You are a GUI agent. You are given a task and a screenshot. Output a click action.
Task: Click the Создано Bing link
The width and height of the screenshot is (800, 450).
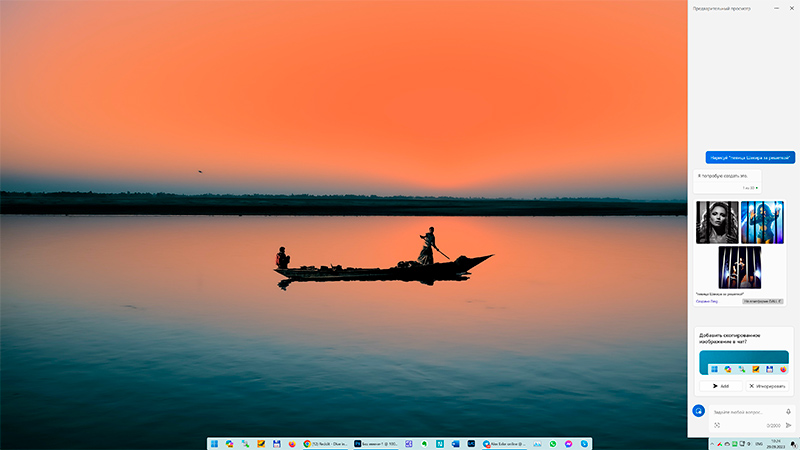708,300
